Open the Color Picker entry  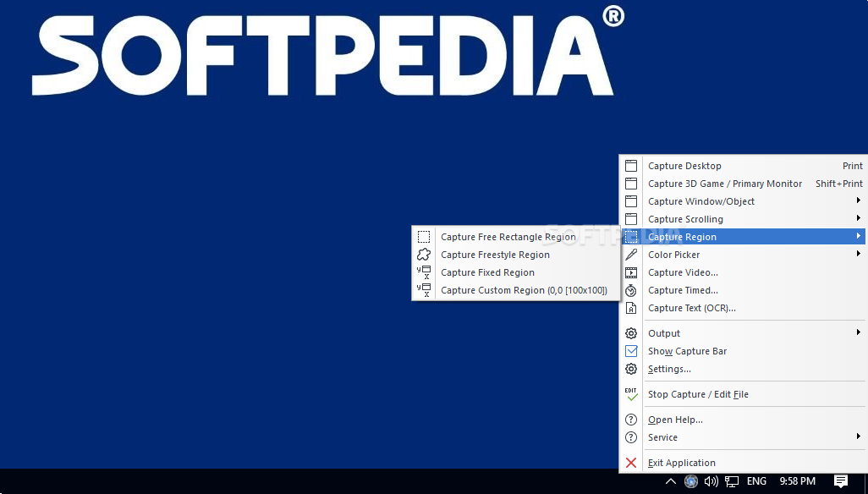744,255
